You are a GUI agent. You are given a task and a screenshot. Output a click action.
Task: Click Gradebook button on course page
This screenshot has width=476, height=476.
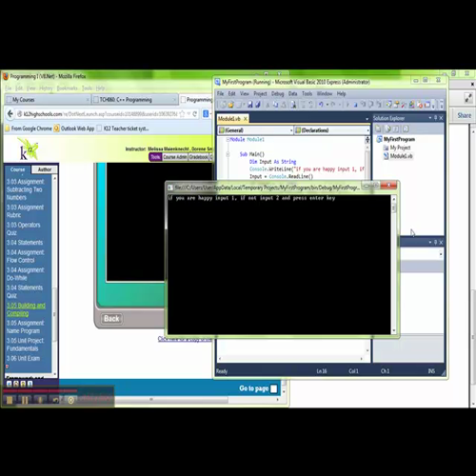(199, 157)
